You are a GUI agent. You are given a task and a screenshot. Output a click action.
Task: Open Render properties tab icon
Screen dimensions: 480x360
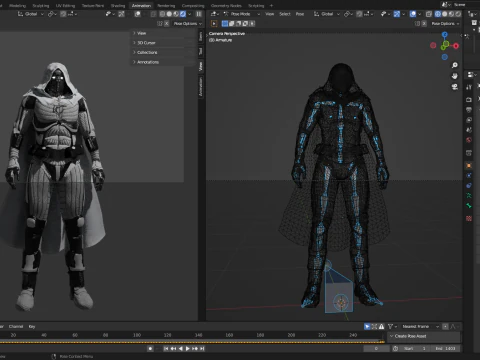(469, 100)
